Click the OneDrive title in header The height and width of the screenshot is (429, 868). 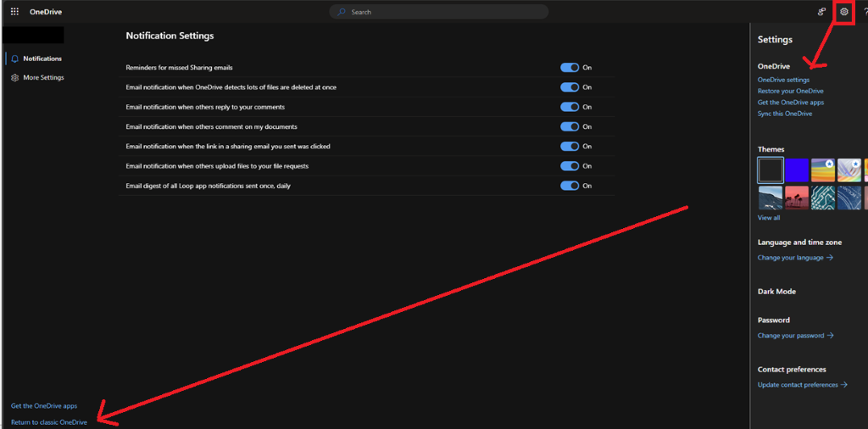click(46, 12)
